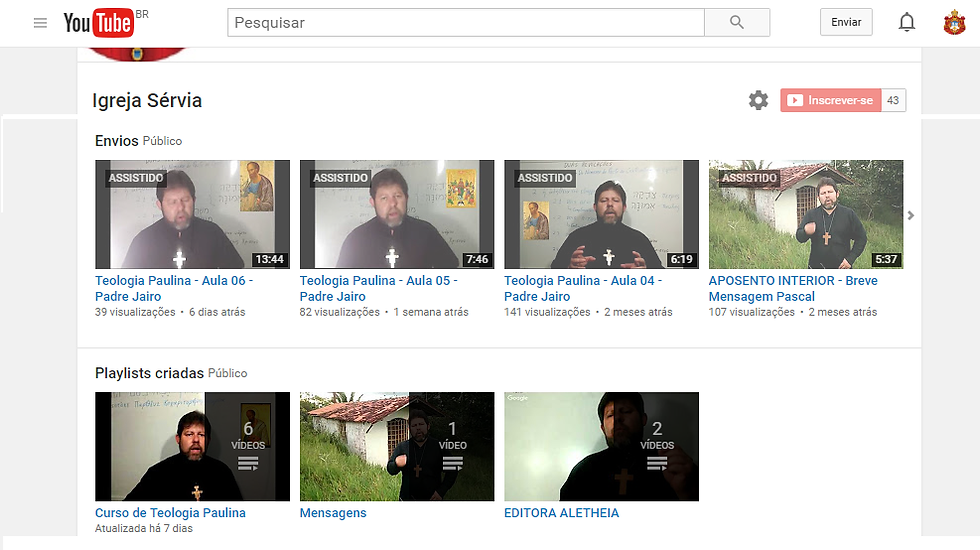The width and height of the screenshot is (980, 550).
Task: Click the Público label beside Playlists criadas
Action: (228, 373)
